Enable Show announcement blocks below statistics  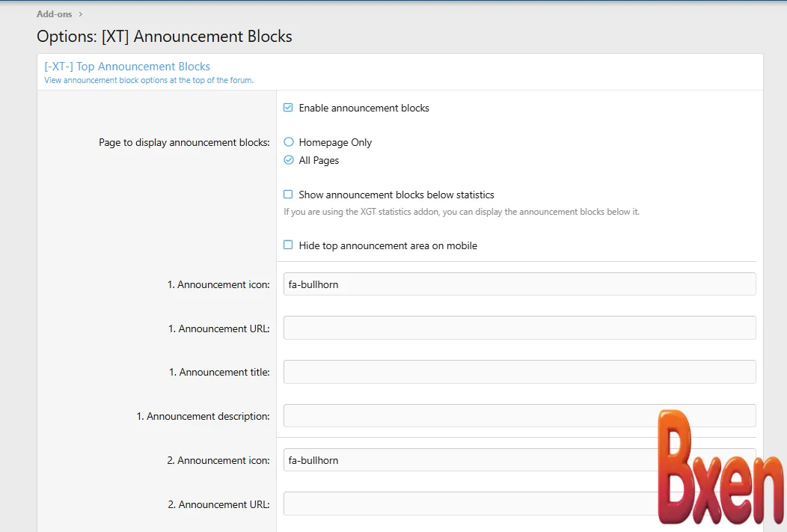(x=289, y=195)
